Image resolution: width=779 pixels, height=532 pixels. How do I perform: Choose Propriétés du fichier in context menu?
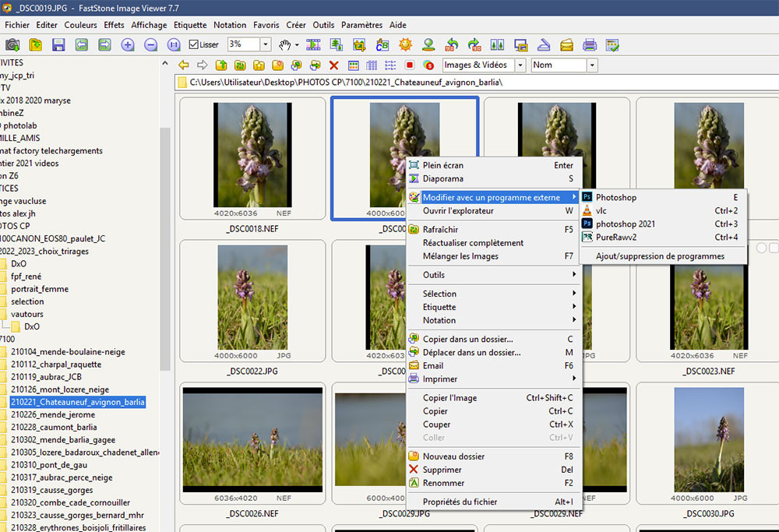tap(460, 502)
